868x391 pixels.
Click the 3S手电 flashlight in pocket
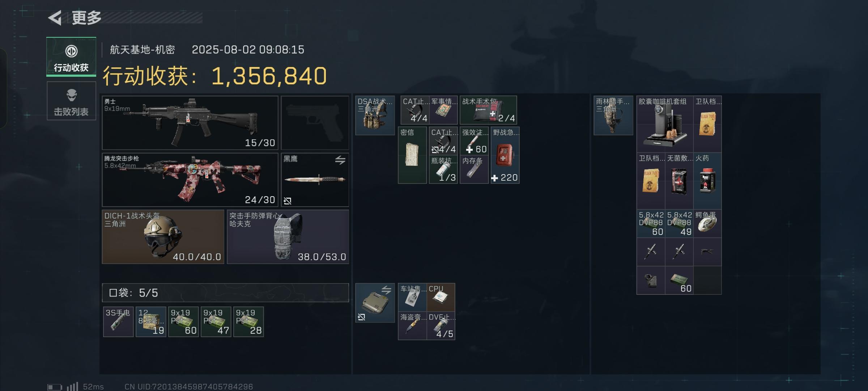click(x=118, y=322)
